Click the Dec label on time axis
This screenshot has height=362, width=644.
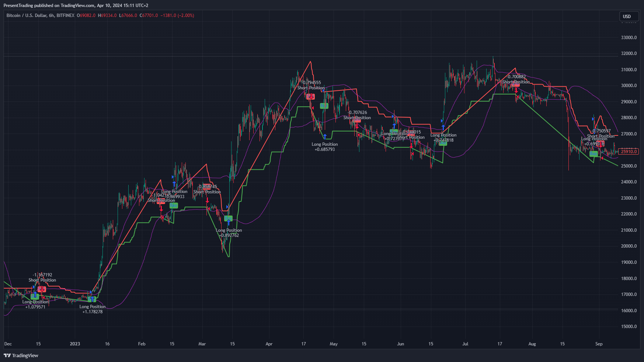tap(8, 344)
